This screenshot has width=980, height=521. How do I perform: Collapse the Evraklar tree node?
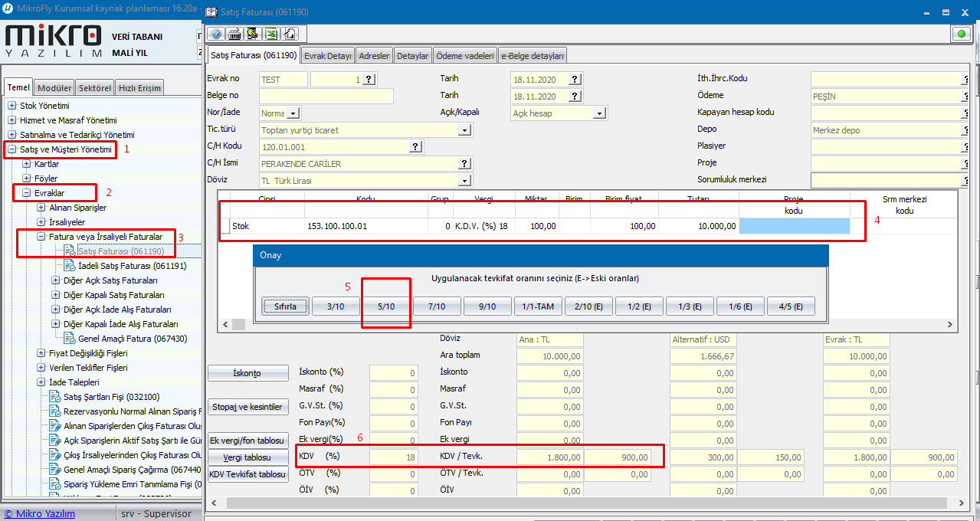point(27,193)
